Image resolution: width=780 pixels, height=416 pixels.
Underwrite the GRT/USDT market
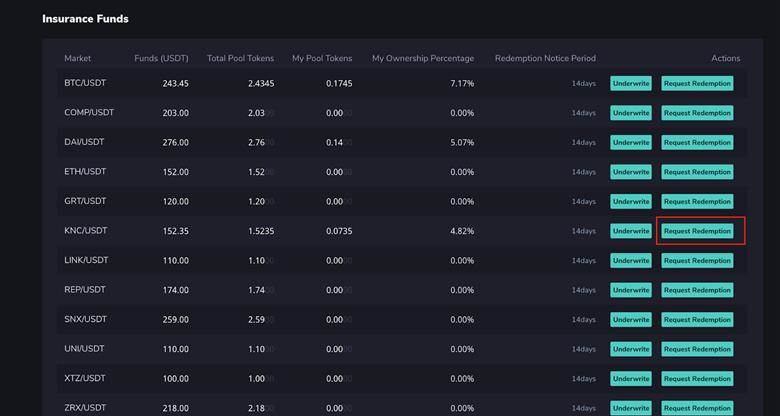[x=631, y=202]
